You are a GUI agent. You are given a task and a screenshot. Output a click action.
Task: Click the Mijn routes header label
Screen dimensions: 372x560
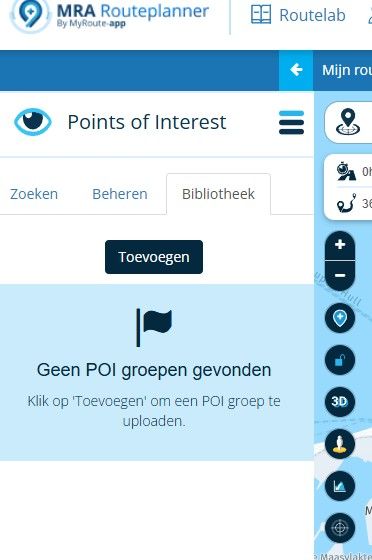pyautogui.click(x=347, y=70)
